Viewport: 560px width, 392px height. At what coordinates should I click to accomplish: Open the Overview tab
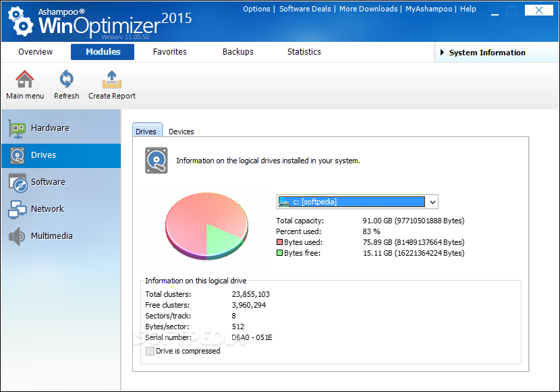[x=35, y=52]
